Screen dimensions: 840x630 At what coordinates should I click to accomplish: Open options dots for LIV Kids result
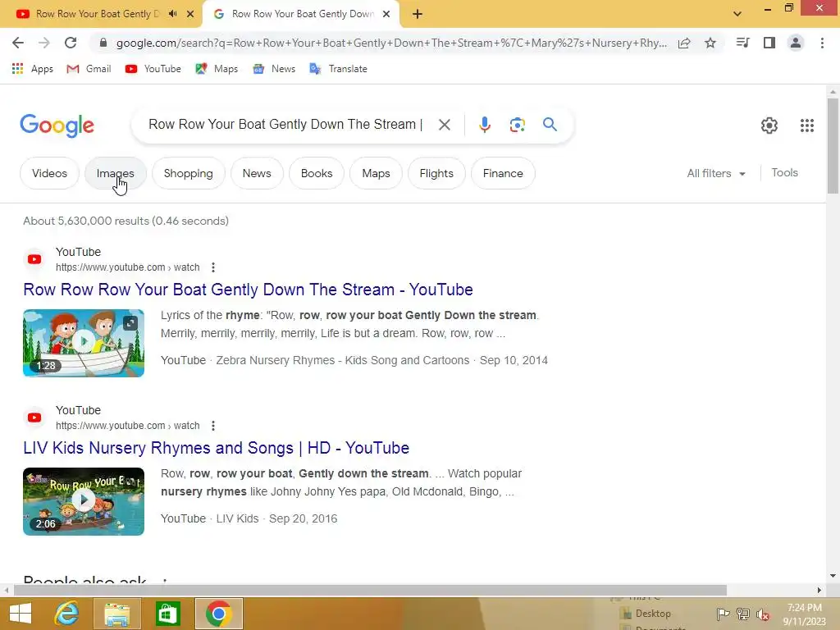213,426
